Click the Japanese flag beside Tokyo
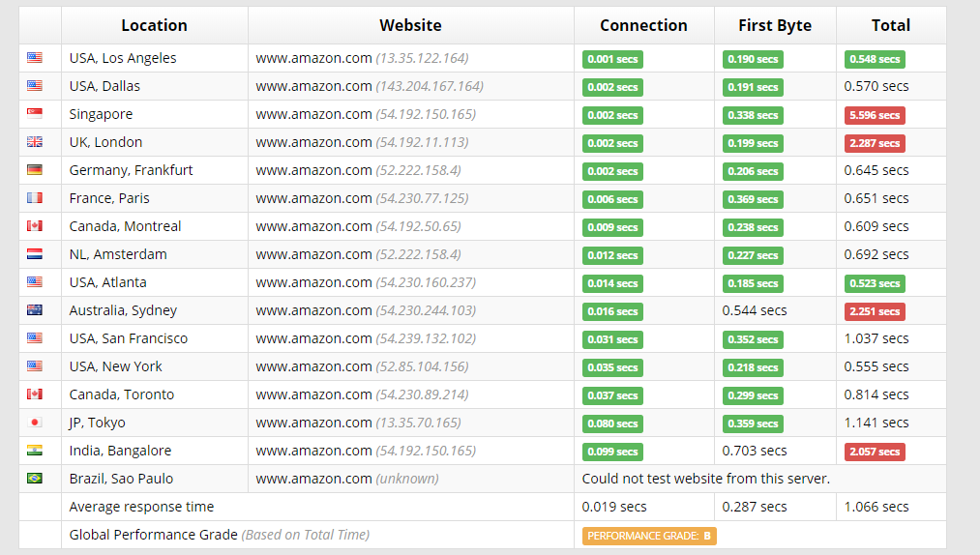Image resolution: width=980 pixels, height=555 pixels. 35,423
